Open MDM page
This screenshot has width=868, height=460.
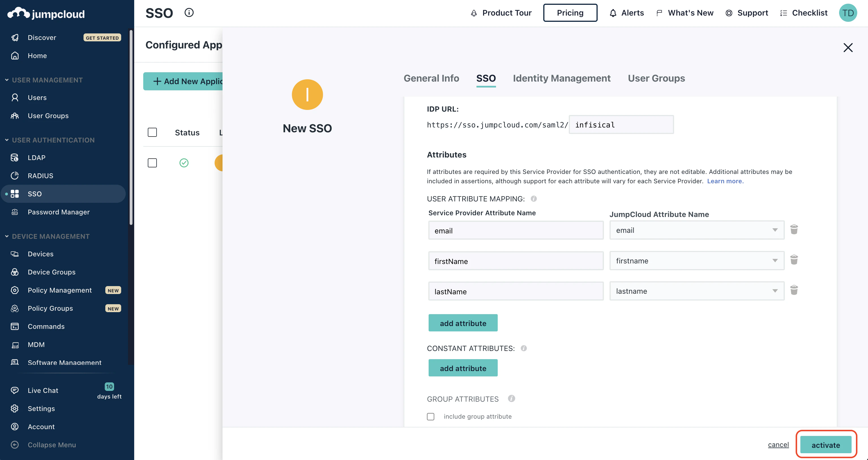point(36,345)
